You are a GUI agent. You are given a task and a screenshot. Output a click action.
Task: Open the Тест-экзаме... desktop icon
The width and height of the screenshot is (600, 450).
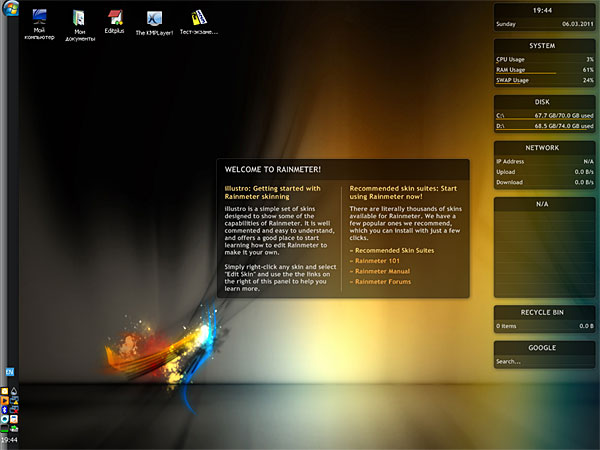point(199,22)
